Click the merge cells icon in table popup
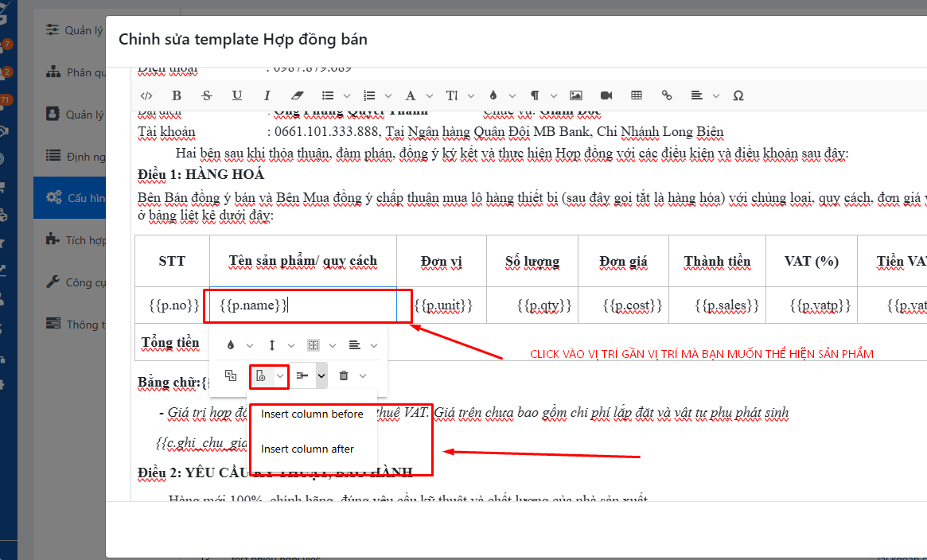Image resolution: width=927 pixels, height=560 pixels. click(x=231, y=375)
